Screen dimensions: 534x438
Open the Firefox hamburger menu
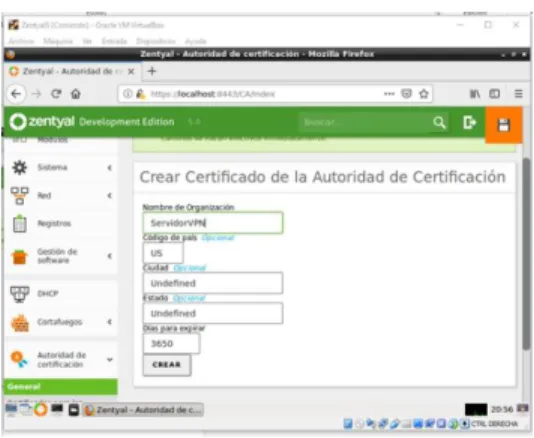(x=518, y=94)
